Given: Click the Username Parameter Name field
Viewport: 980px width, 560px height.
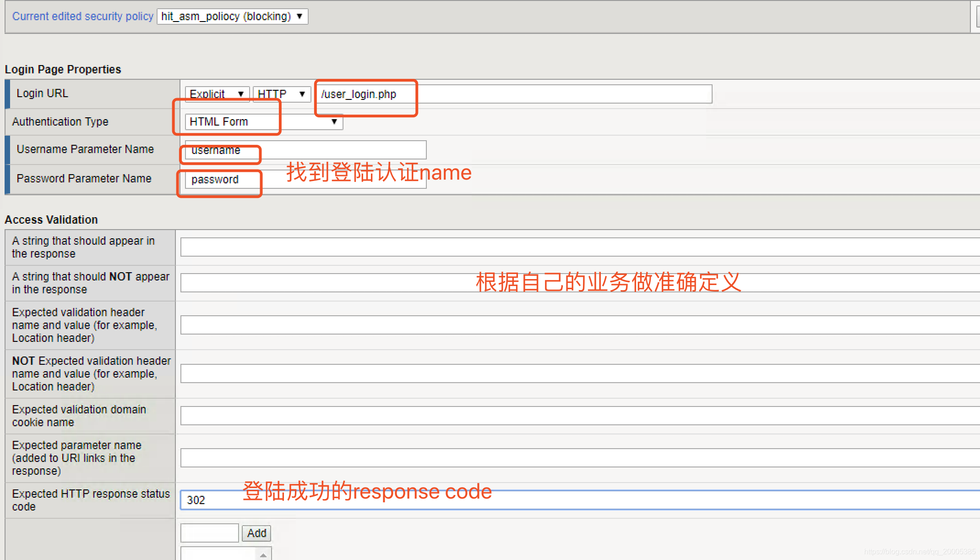Looking at the screenshot, I should [305, 150].
